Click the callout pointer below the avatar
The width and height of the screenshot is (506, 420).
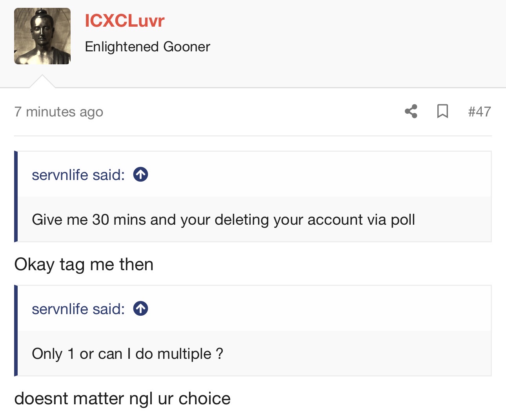point(42,81)
